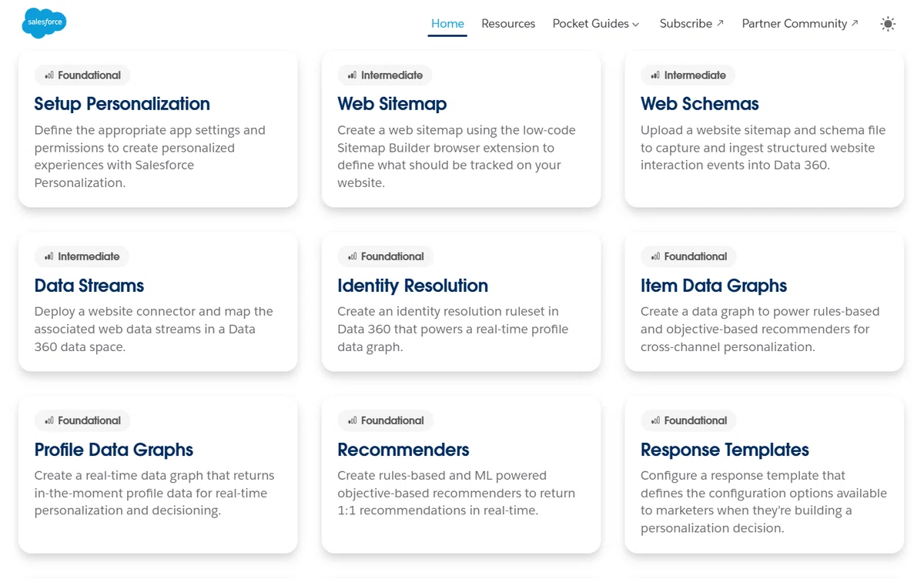Select the Profile Data Graphs heading

(113, 450)
